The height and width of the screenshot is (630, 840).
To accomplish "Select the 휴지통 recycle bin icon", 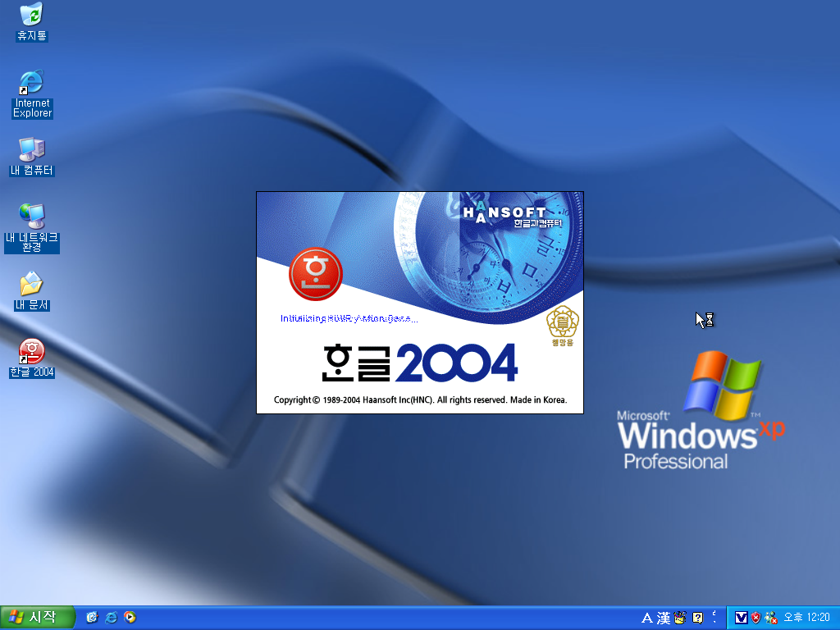I will 32,22.
